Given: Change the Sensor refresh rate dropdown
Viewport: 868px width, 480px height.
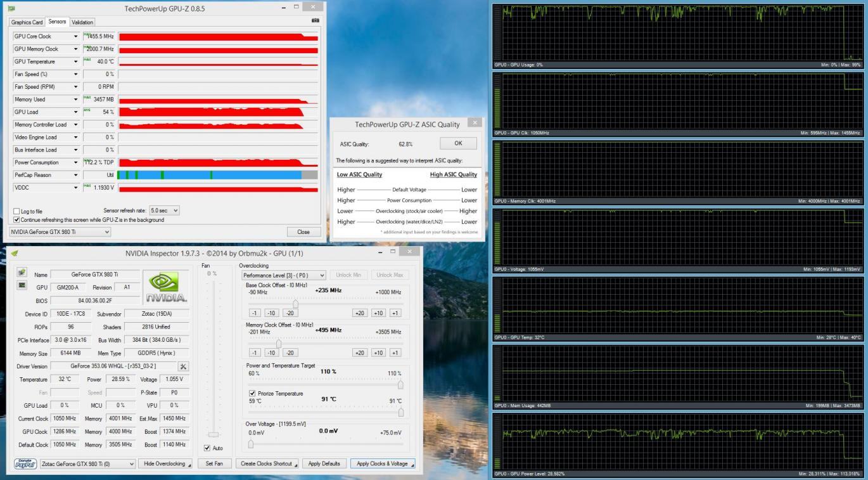Looking at the screenshot, I should coord(164,211).
